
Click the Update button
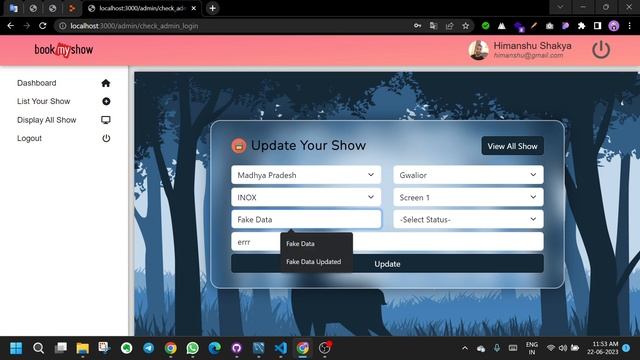387,264
